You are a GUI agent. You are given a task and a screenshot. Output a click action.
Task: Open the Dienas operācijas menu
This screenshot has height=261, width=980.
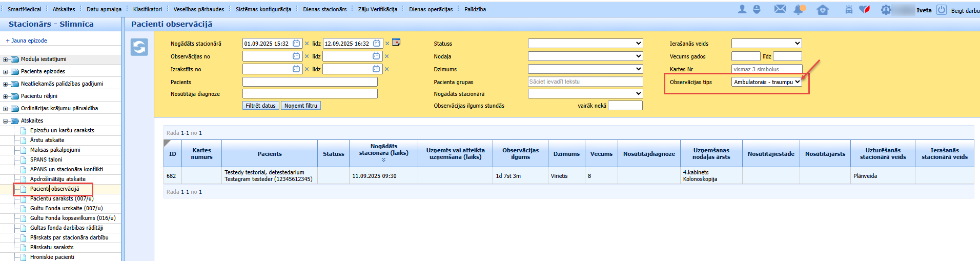pyautogui.click(x=431, y=9)
